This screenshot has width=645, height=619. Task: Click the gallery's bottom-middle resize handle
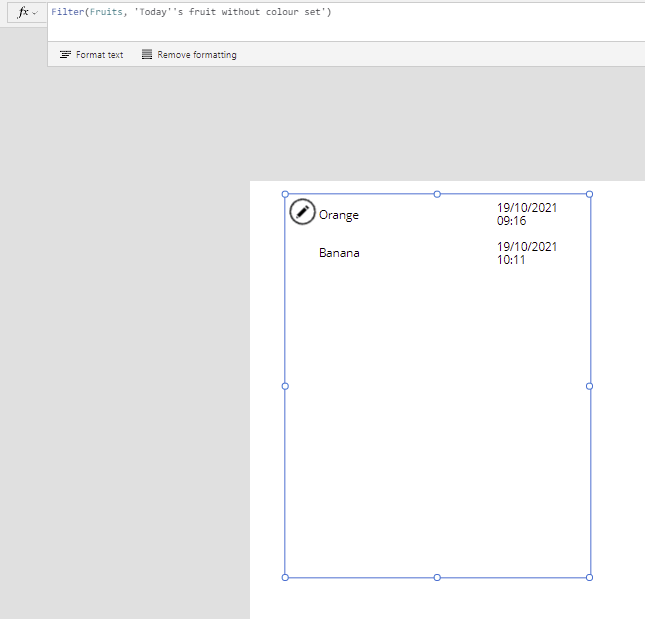click(437, 577)
